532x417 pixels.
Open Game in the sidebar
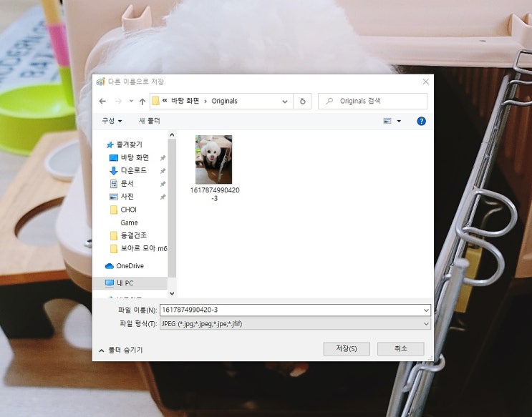(x=129, y=222)
